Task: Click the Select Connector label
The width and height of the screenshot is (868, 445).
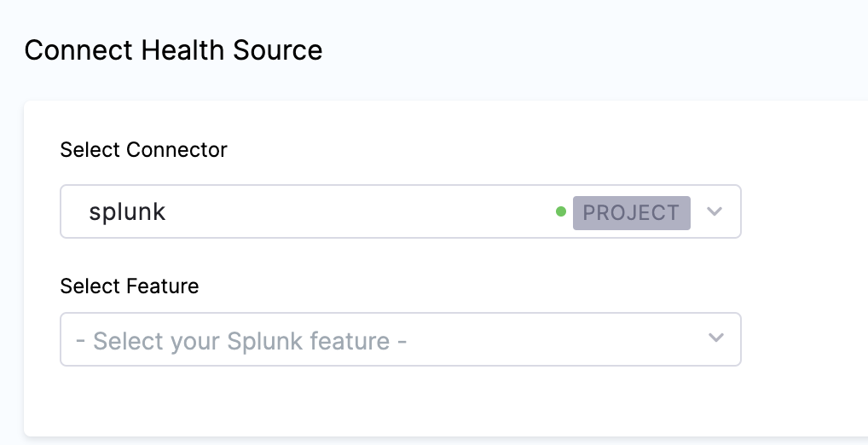Action: (x=143, y=150)
